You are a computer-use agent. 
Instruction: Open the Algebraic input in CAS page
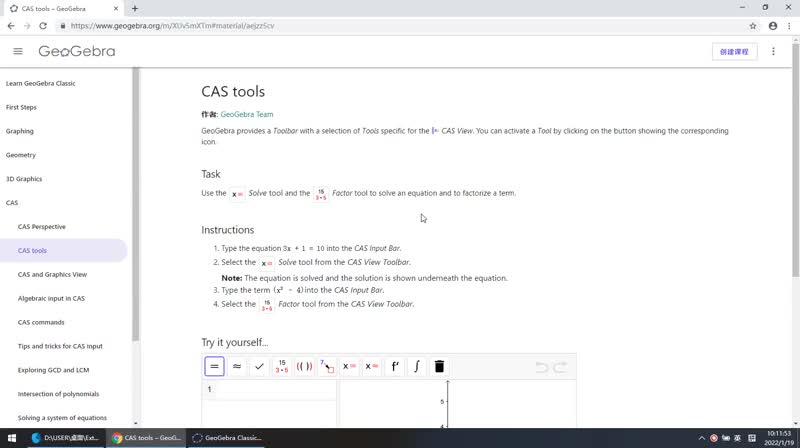(52, 298)
